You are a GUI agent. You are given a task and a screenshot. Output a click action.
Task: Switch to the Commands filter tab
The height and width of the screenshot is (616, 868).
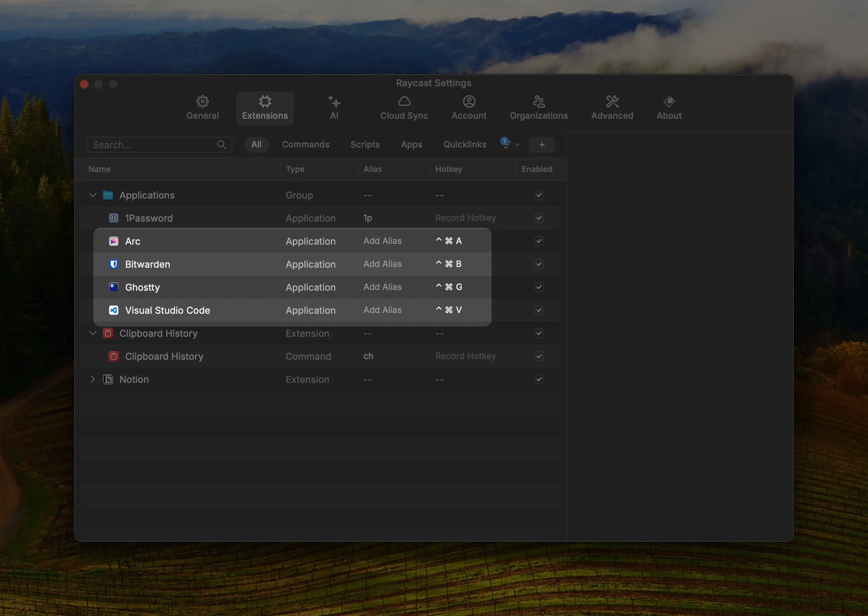306,145
